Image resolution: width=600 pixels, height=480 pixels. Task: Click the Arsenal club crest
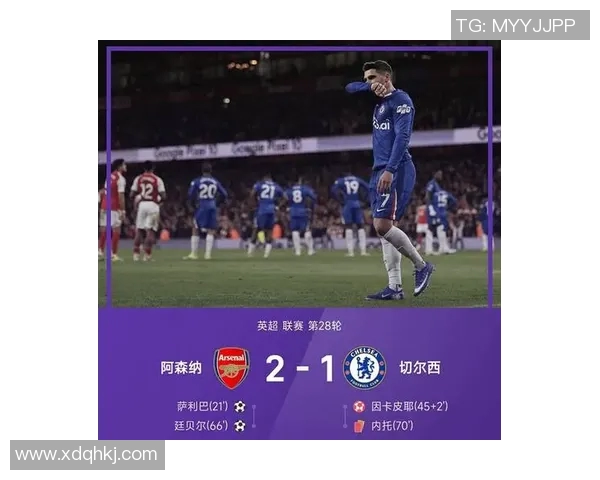point(232,368)
